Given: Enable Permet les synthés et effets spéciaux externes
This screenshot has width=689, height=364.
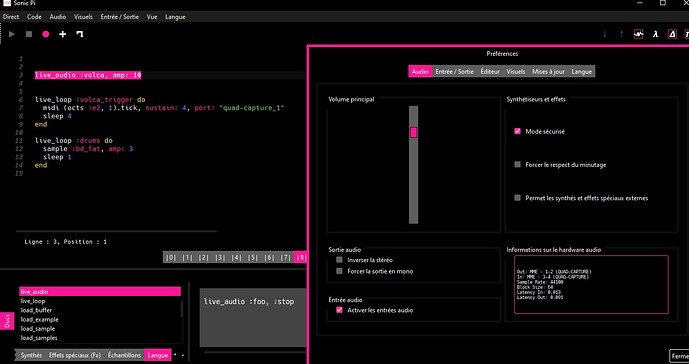Looking at the screenshot, I should tap(517, 198).
